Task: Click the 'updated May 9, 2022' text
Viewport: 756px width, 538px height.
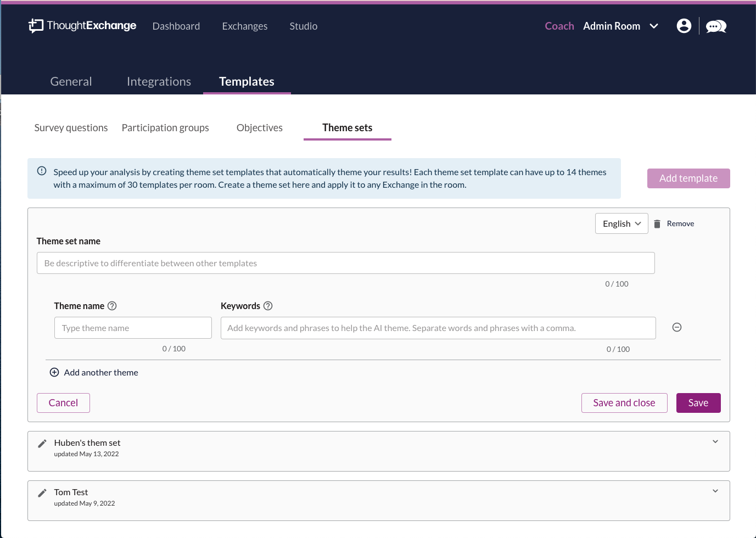Action: (x=85, y=503)
